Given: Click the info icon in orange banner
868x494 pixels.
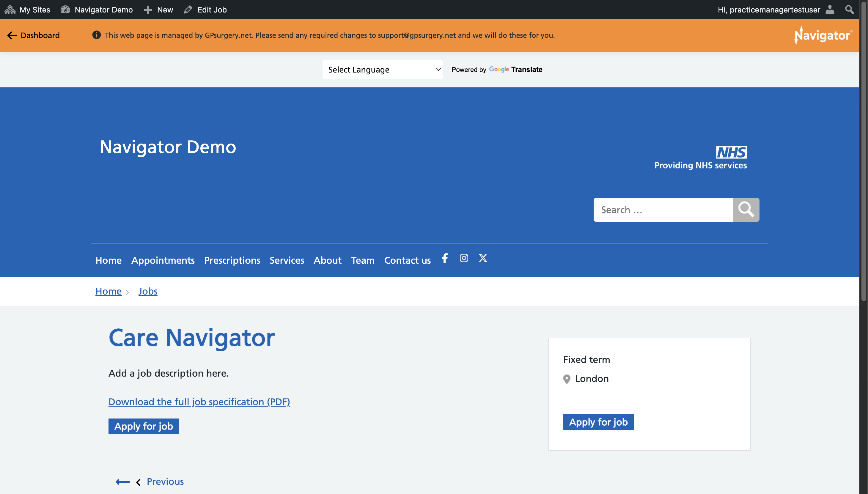Looking at the screenshot, I should 96,35.
